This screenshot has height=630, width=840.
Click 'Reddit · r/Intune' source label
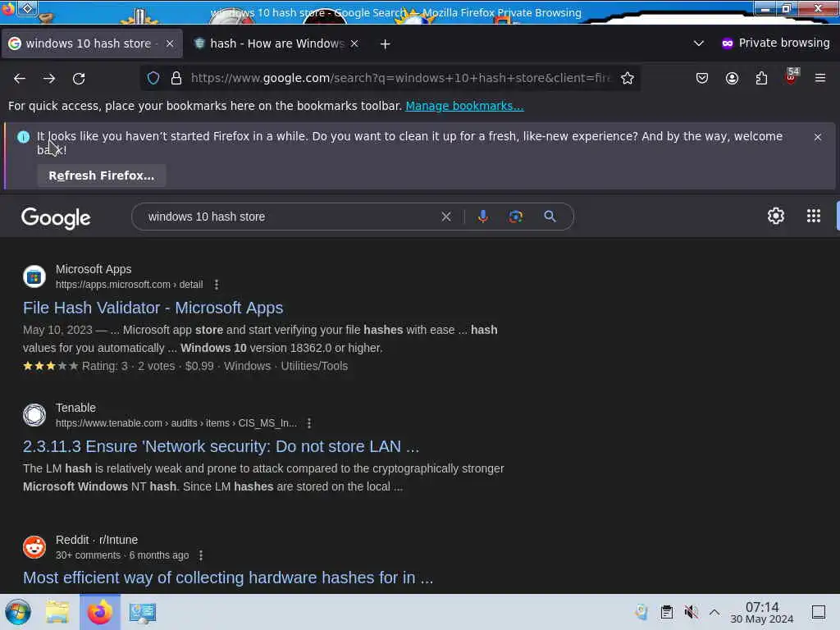point(97,540)
